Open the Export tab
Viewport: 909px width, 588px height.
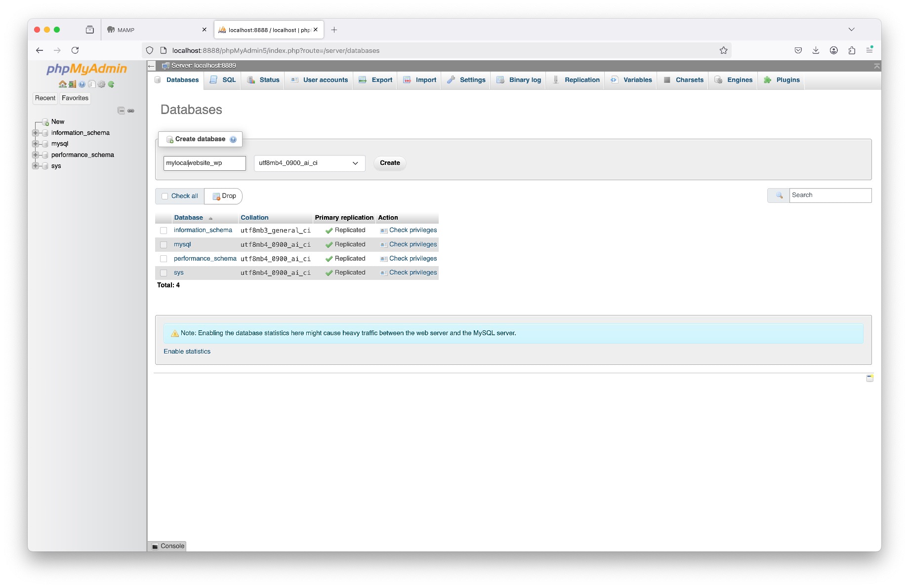(x=375, y=80)
